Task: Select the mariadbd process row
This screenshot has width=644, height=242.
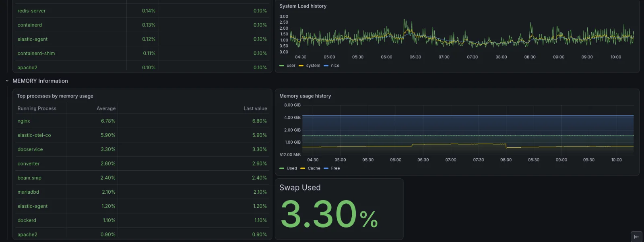Action: click(142, 192)
